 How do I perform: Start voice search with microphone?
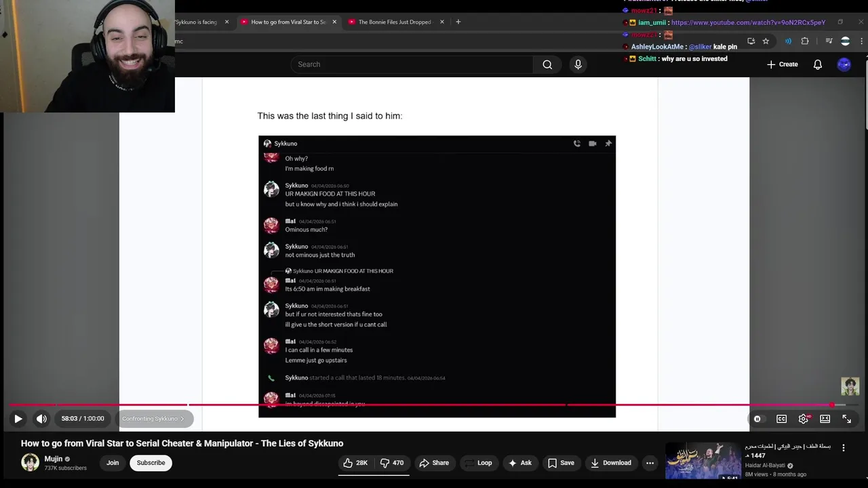(578, 64)
